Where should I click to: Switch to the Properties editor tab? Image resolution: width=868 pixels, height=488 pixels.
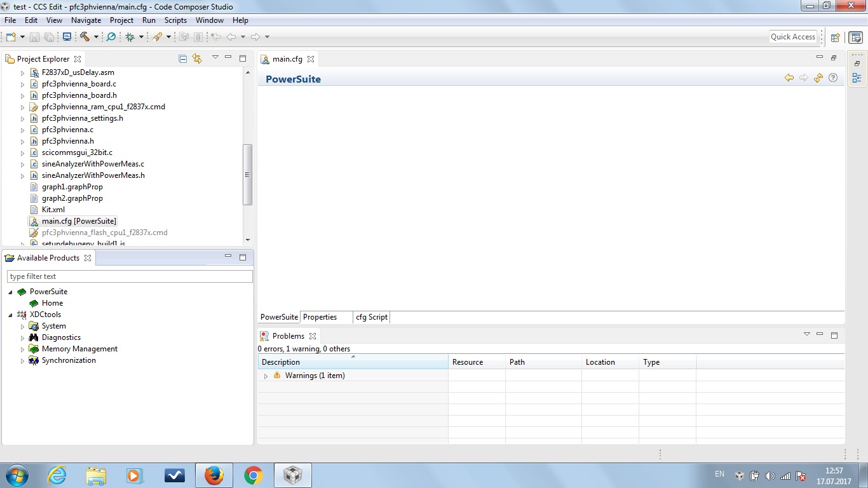click(x=320, y=317)
